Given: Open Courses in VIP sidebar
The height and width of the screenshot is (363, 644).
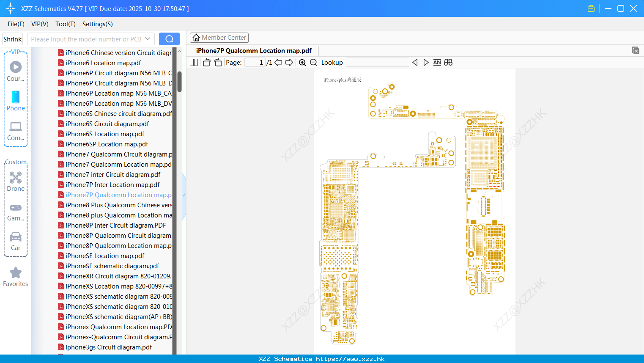Looking at the screenshot, I should [16, 71].
